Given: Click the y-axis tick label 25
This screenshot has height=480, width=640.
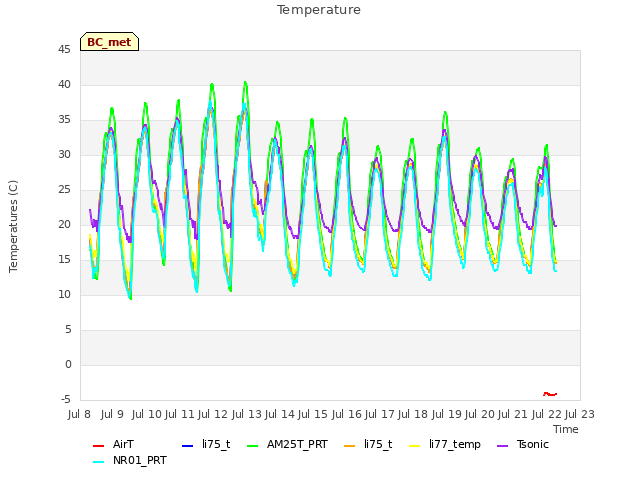Looking at the screenshot, I should click(x=64, y=190).
